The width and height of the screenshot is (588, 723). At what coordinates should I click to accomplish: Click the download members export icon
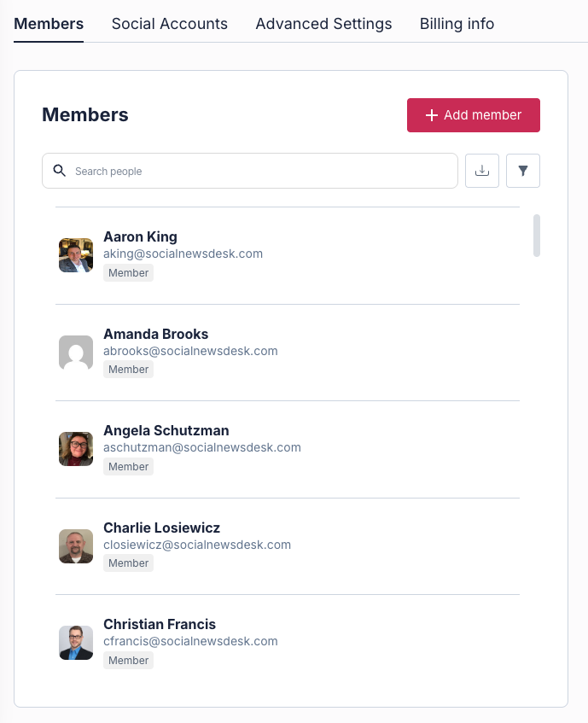[482, 171]
